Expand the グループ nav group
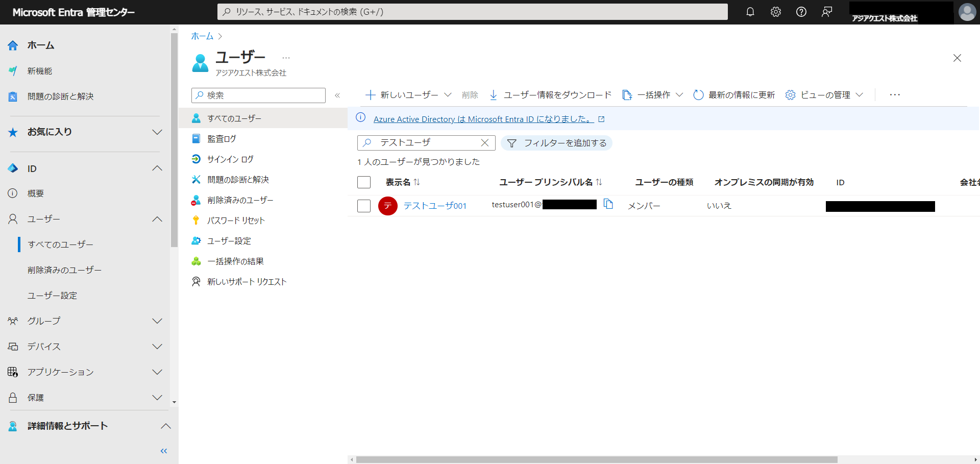The height and width of the screenshot is (464, 980). (157, 321)
